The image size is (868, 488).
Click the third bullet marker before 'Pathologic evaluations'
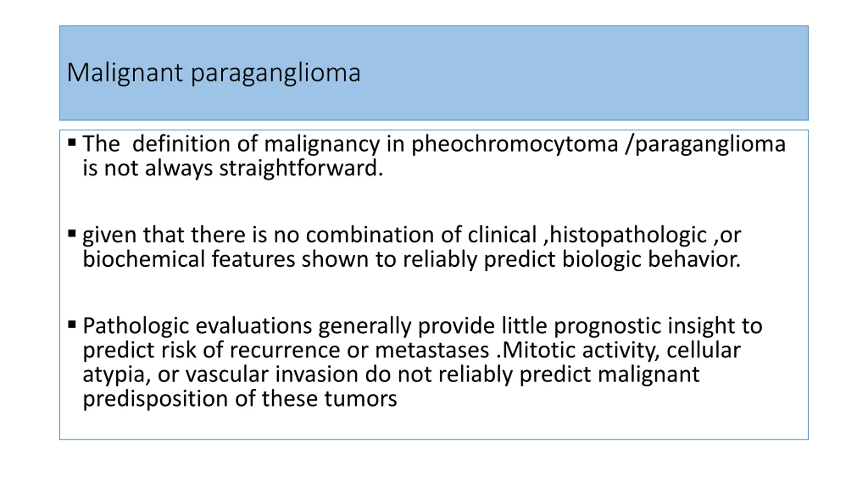point(72,325)
